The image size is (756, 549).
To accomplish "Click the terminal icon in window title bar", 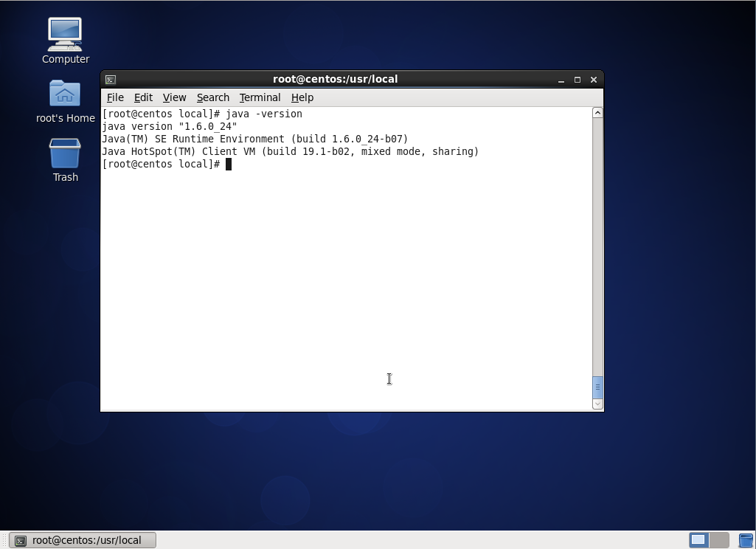I will tap(111, 80).
